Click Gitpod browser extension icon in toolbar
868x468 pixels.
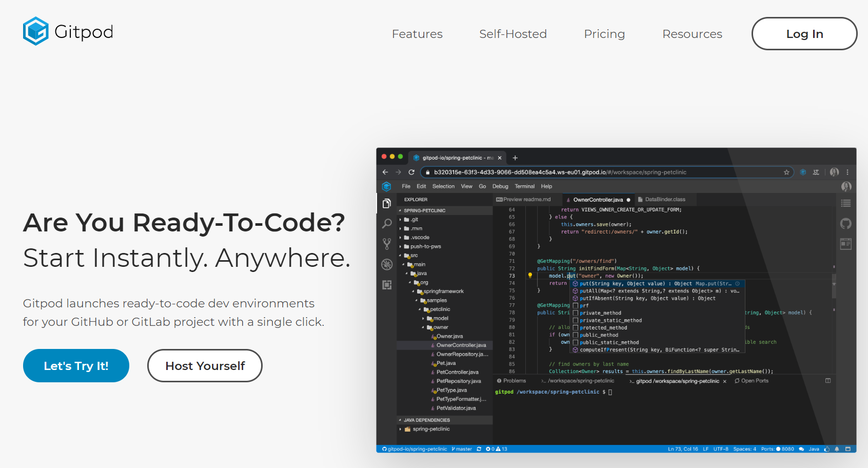click(803, 172)
